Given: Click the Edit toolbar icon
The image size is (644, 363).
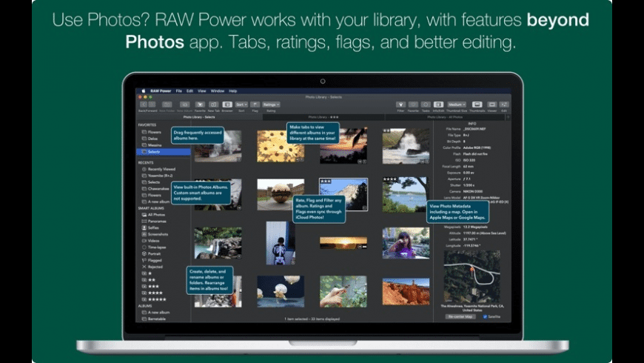Looking at the screenshot, I should tap(504, 105).
